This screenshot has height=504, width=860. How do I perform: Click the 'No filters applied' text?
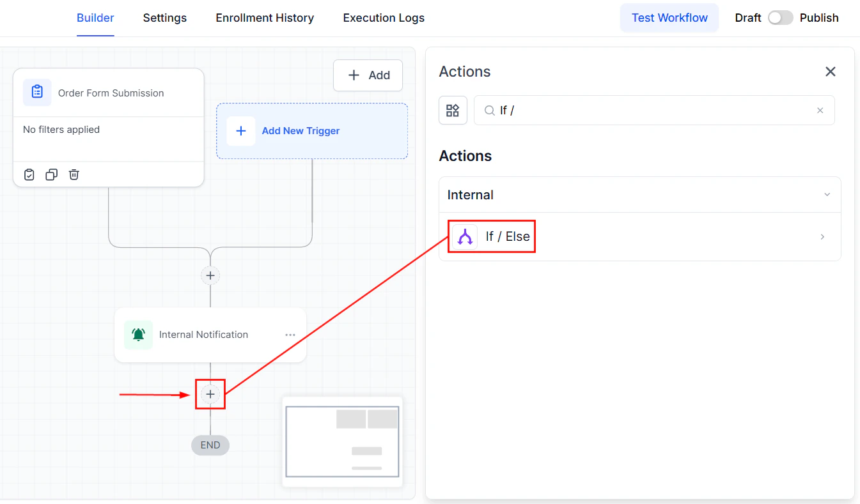tap(61, 130)
